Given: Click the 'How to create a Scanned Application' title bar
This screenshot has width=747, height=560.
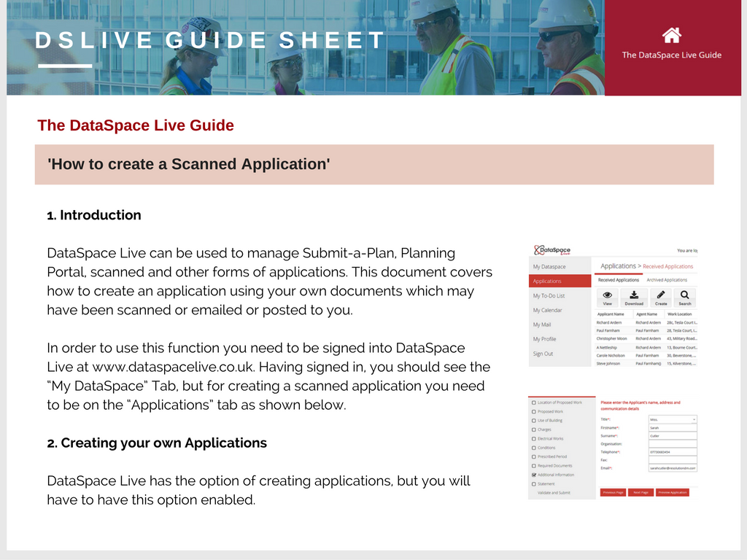Looking at the screenshot, I should coord(374,164).
